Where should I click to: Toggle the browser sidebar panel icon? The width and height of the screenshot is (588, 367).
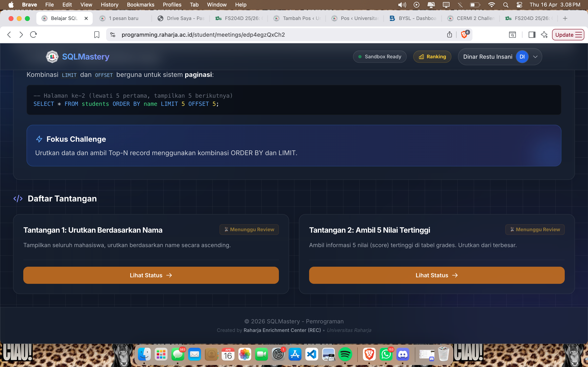(532, 35)
